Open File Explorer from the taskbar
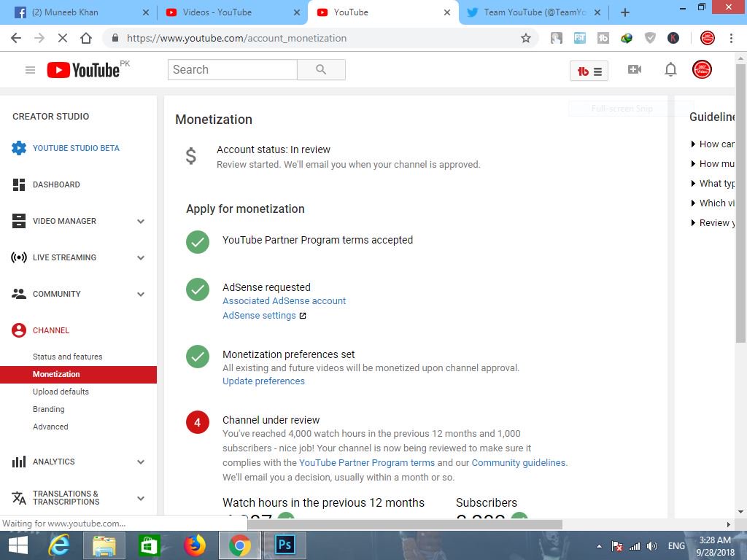This screenshot has height=560, width=747. click(x=104, y=545)
